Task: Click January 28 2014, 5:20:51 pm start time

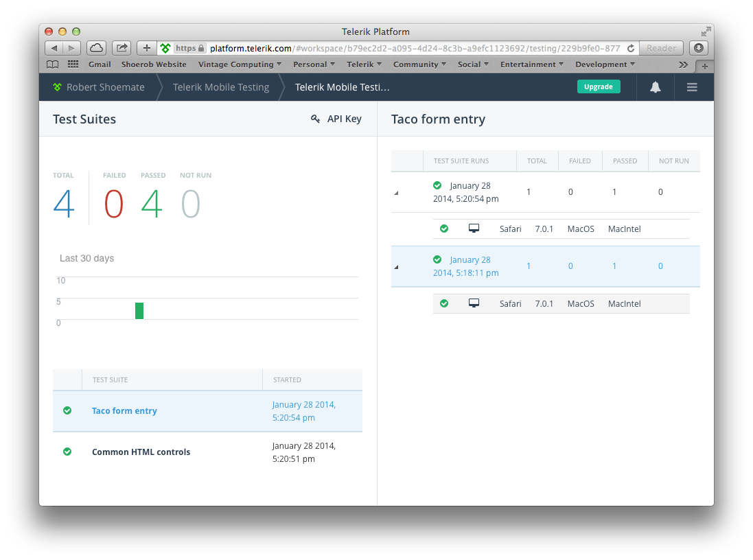Action: 304,452
